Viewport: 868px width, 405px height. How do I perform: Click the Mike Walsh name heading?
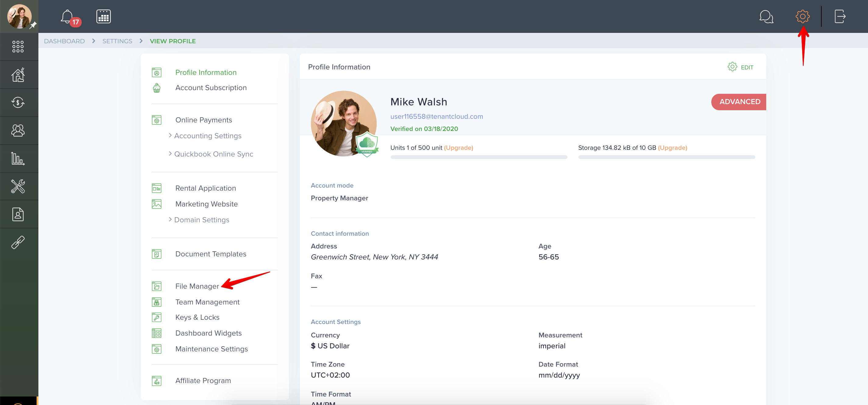[x=418, y=102]
